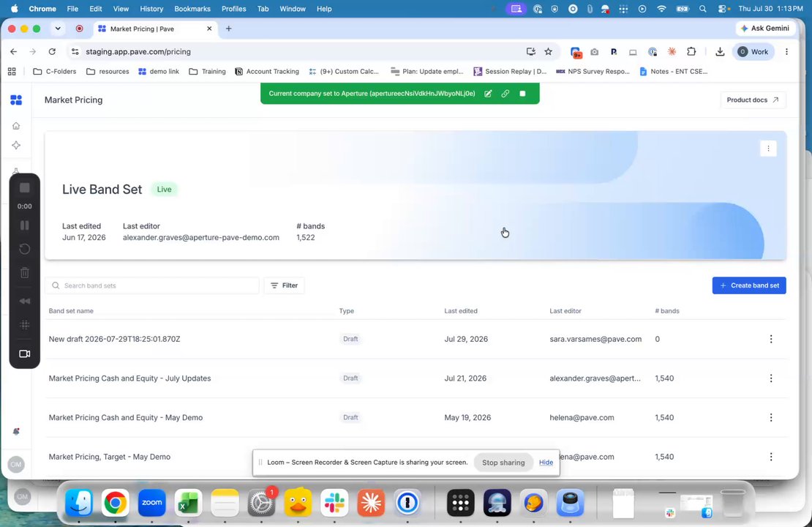This screenshot has width=812, height=527.
Task: Open Market Pricing, Target - May Demo
Action: [x=109, y=457]
